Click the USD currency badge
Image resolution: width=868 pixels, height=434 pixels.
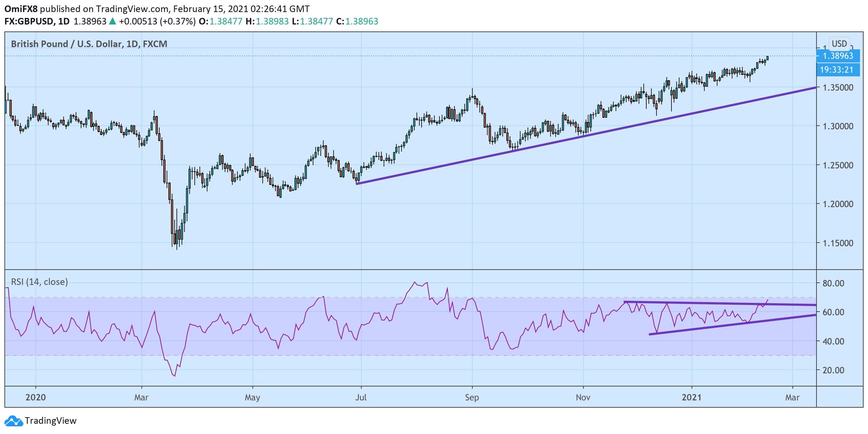click(839, 44)
